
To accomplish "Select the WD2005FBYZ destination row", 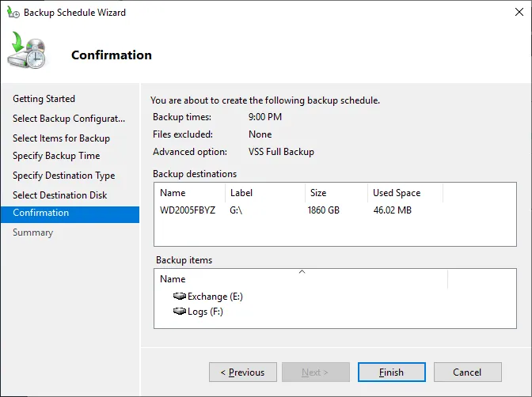I will point(187,210).
